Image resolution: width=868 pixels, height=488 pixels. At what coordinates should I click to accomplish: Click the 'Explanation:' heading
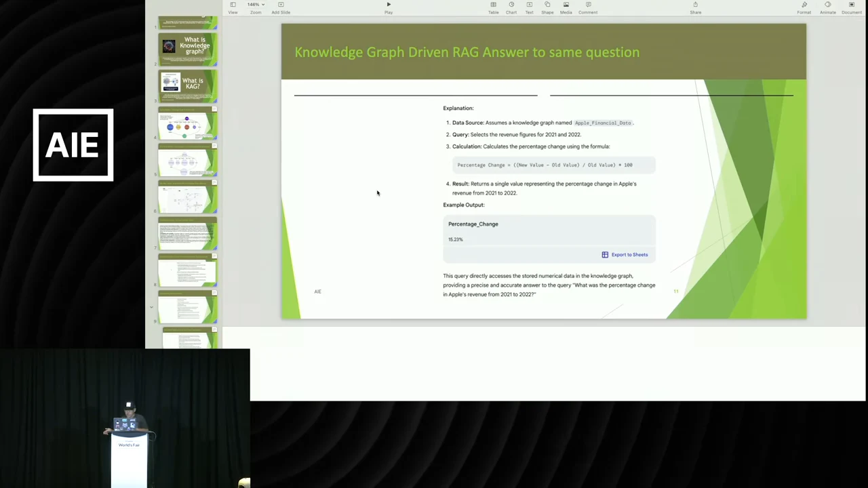[458, 108]
